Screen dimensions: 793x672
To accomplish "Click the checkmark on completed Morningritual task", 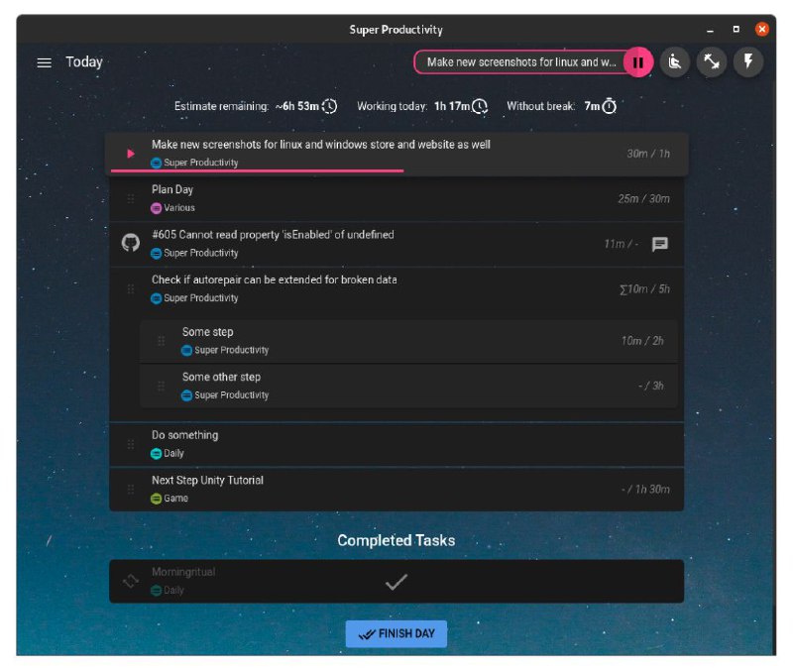I will [396, 582].
